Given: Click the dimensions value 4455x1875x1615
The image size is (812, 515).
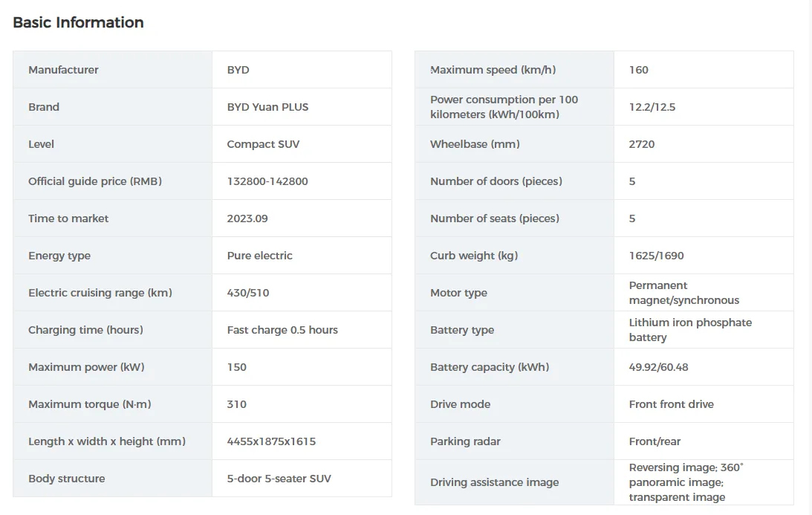Looking at the screenshot, I should (x=271, y=441).
